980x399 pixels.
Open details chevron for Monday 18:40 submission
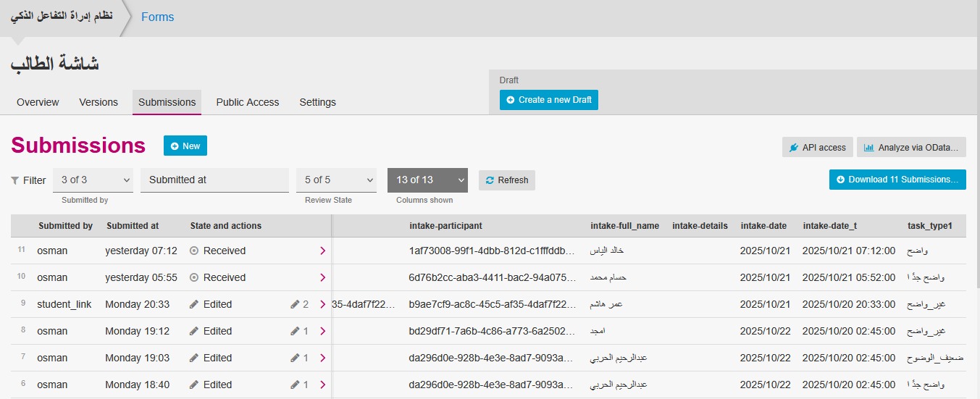(322, 385)
